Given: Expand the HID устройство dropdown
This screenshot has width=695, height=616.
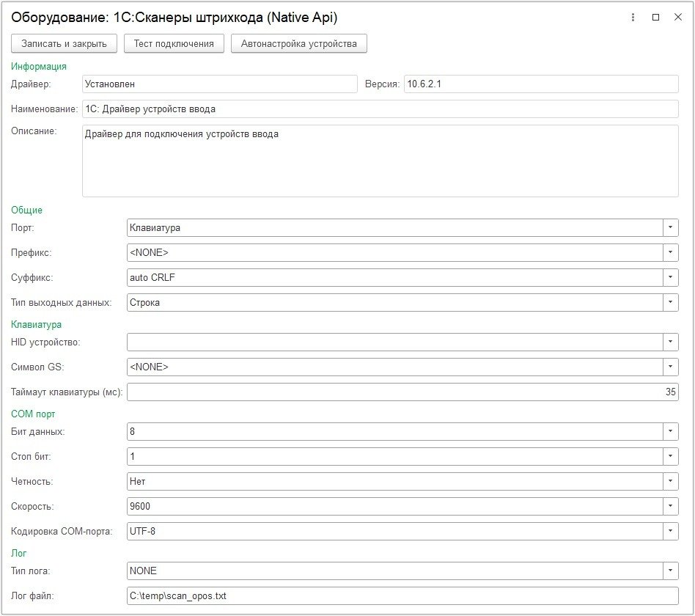Looking at the screenshot, I should [670, 342].
